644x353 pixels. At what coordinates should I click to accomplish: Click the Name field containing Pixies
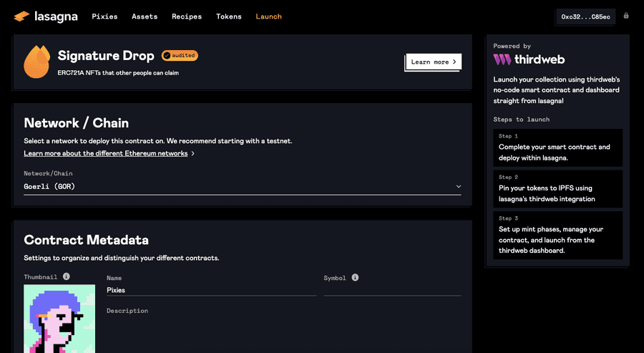tap(212, 290)
